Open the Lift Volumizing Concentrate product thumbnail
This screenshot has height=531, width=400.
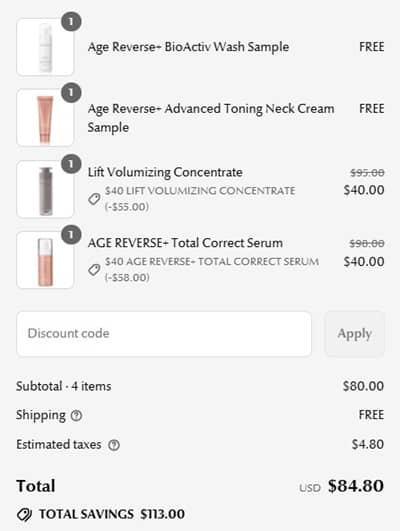(x=45, y=189)
